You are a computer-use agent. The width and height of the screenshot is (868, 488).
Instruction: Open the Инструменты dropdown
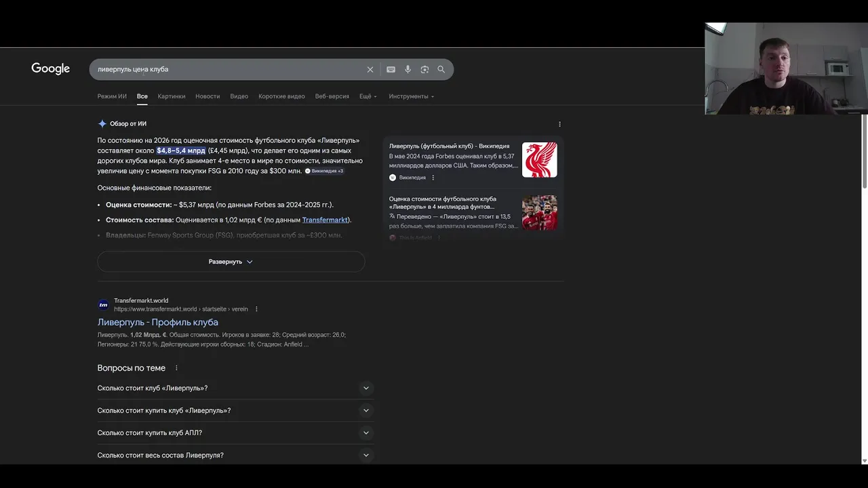point(412,96)
